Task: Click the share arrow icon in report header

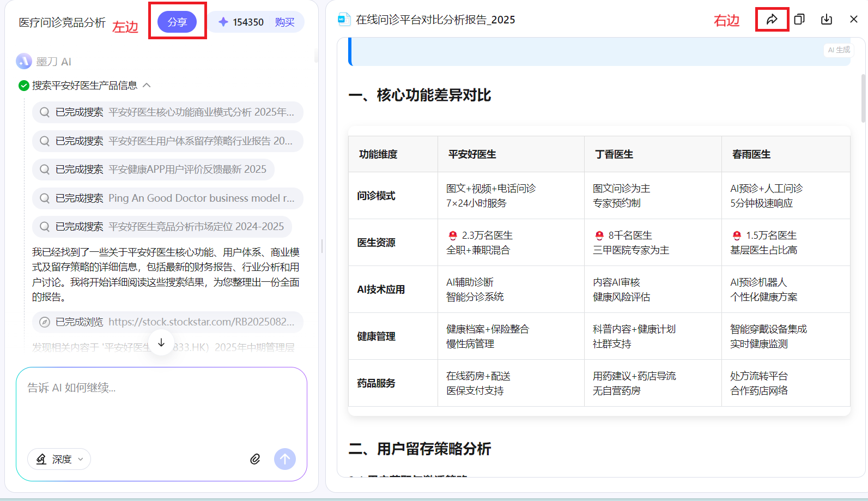Action: [x=772, y=20]
